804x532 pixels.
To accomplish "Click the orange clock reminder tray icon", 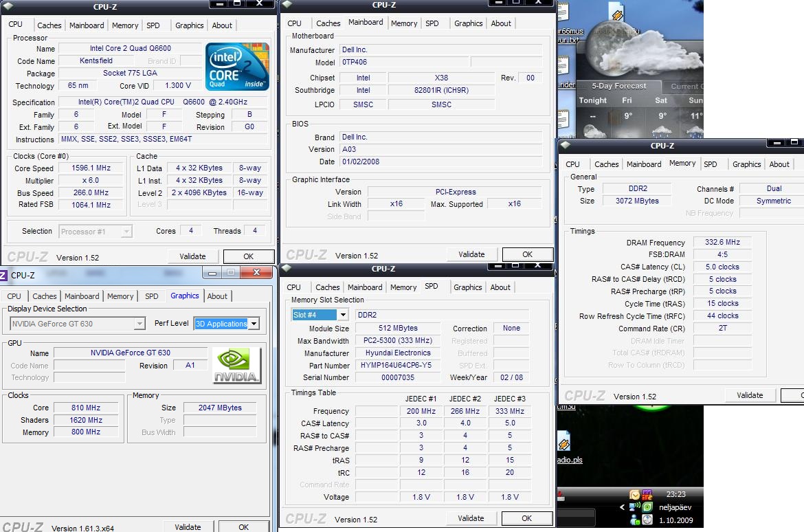I will click(635, 495).
